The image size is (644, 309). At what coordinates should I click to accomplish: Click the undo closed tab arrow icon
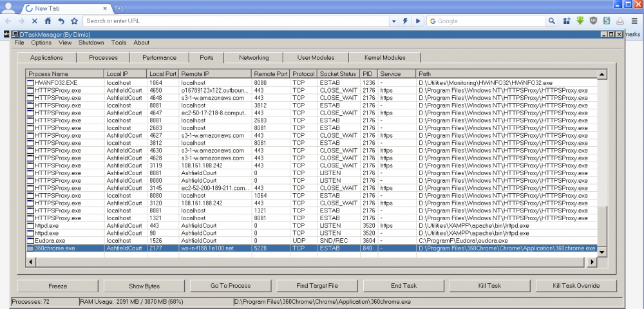[61, 21]
